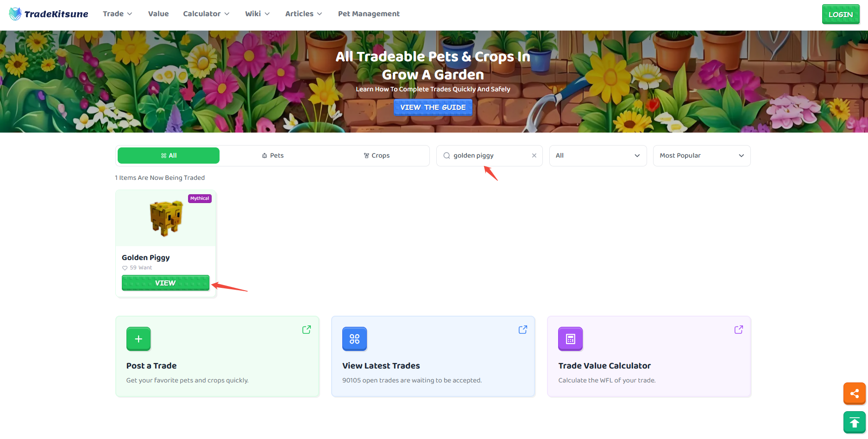Viewport: 868px width, 439px height.
Task: Click the Golden Piggy pet image
Action: pos(166,218)
